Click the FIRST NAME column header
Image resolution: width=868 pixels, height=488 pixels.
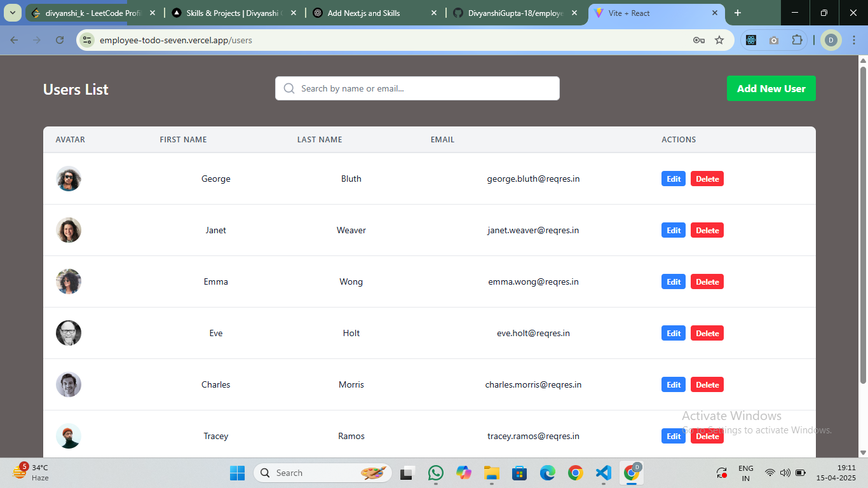click(183, 139)
